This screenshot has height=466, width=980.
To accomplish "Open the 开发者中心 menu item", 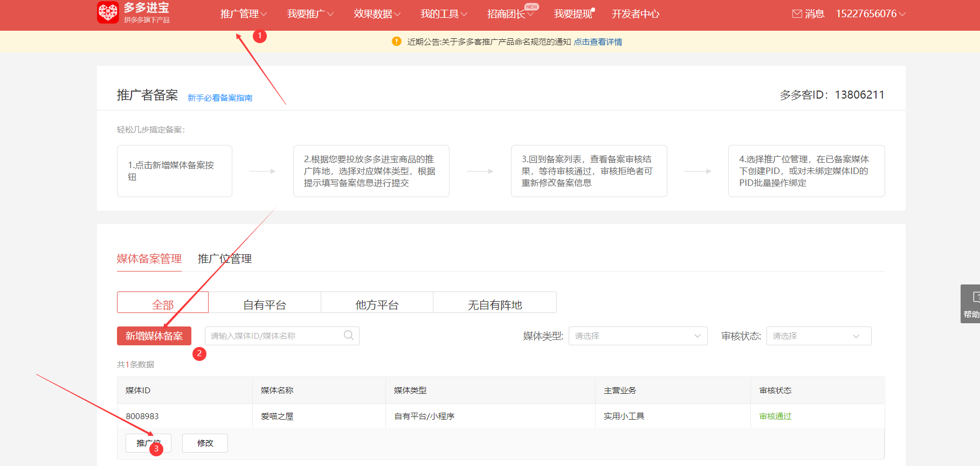I will click(x=636, y=14).
